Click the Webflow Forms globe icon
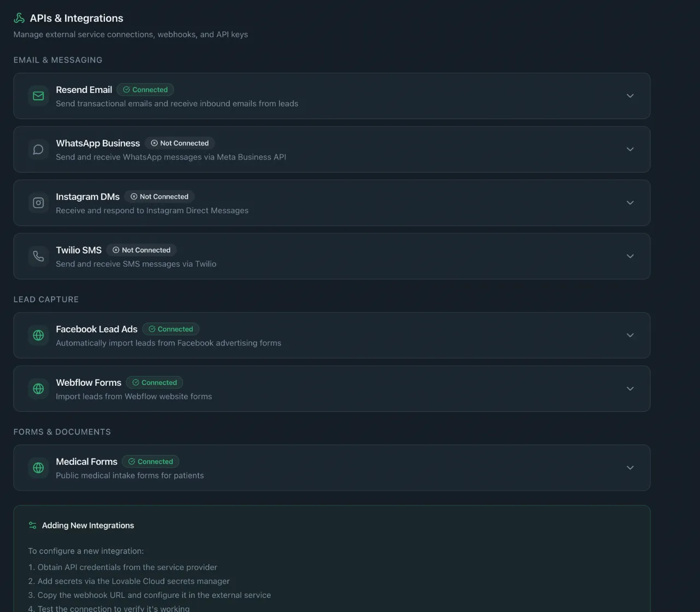The width and height of the screenshot is (700, 612). [x=38, y=389]
